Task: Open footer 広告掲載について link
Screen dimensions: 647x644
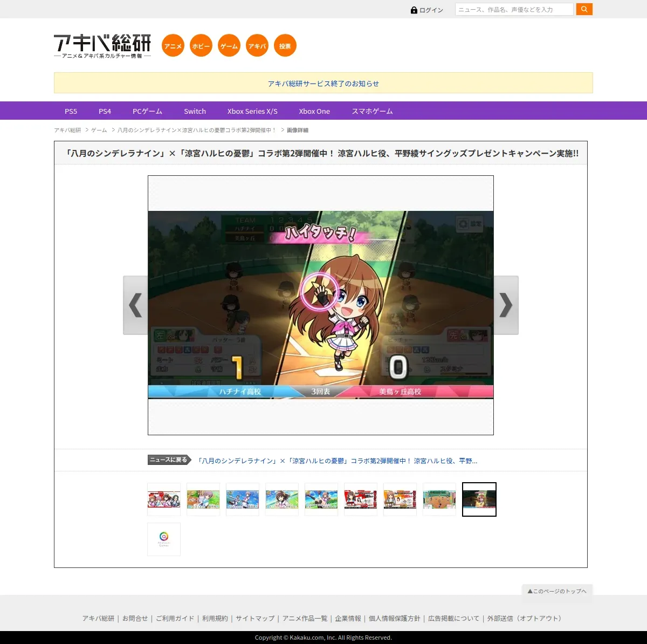Action: [453, 619]
